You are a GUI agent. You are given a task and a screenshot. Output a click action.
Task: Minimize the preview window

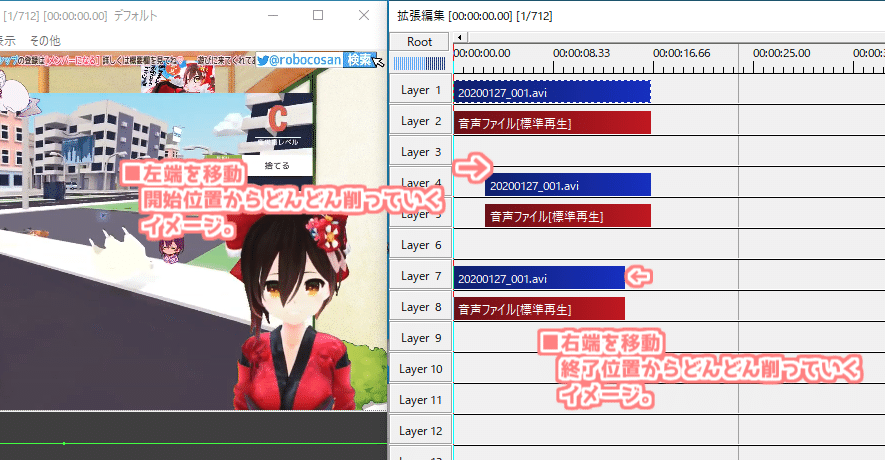(x=273, y=15)
